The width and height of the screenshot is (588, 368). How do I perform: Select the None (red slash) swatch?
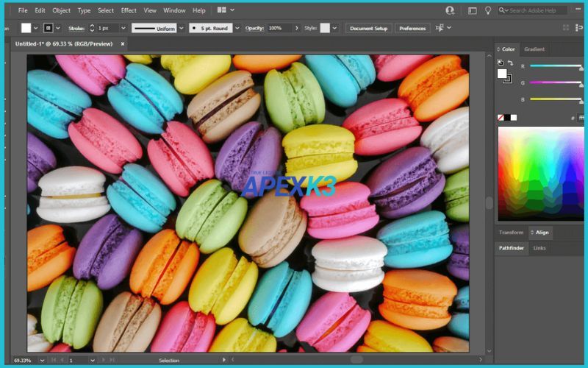501,117
